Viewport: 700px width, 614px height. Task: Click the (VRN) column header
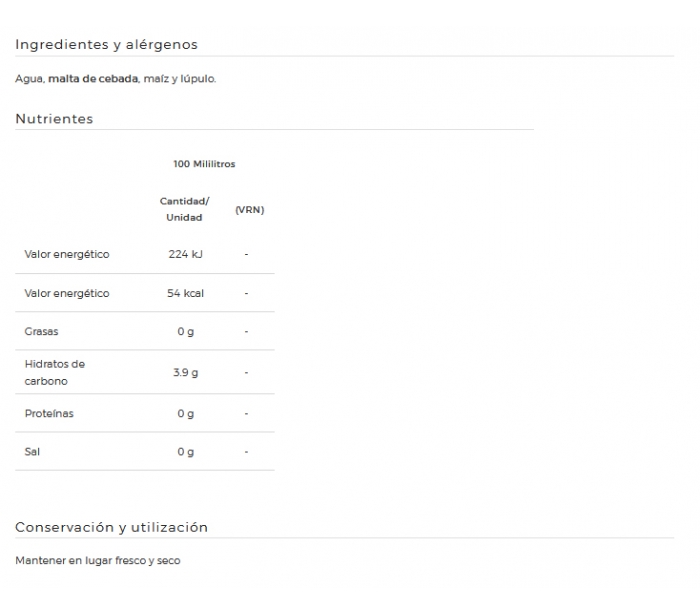pyautogui.click(x=250, y=209)
